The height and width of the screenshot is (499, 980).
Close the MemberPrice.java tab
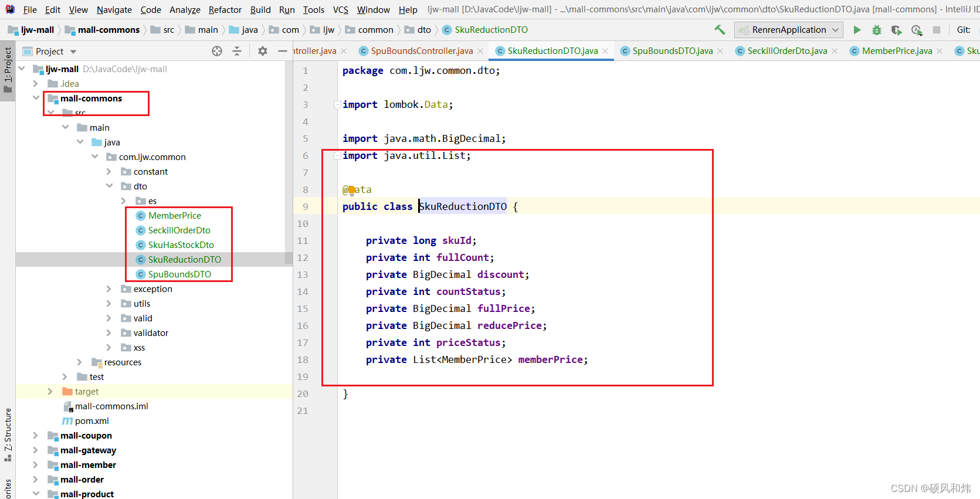[940, 51]
